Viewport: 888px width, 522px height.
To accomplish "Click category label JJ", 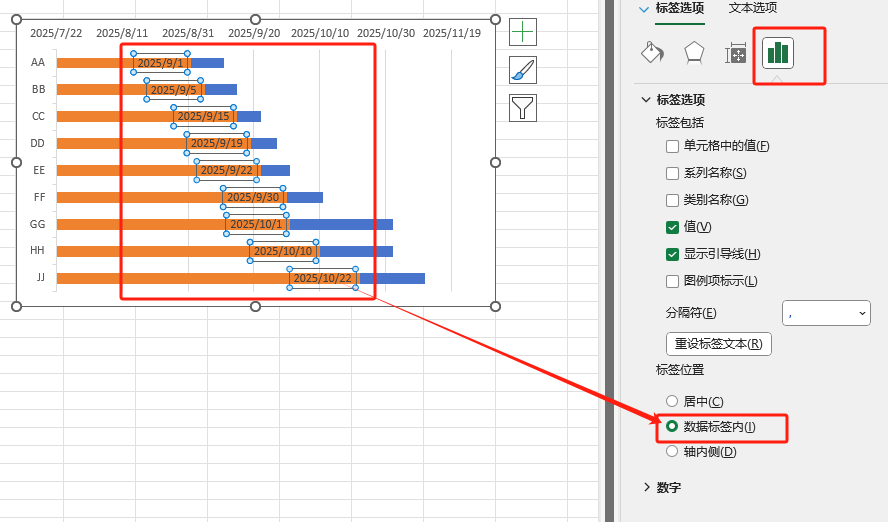I will tap(40, 277).
